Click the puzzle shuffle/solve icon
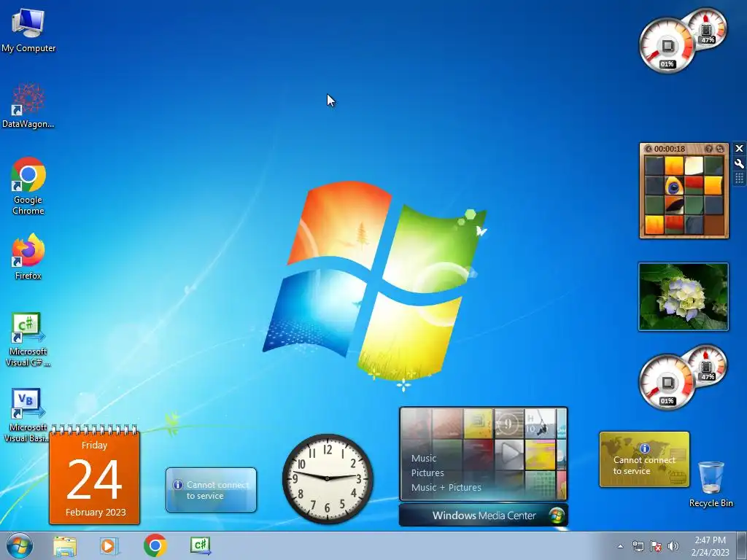This screenshot has width=747, height=560. [720, 149]
